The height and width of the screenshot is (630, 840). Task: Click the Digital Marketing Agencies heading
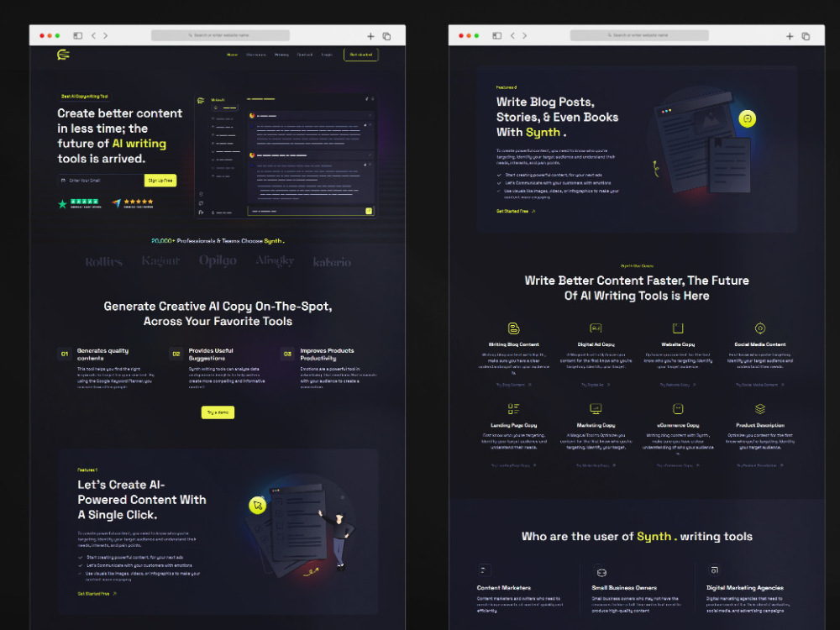click(x=745, y=588)
